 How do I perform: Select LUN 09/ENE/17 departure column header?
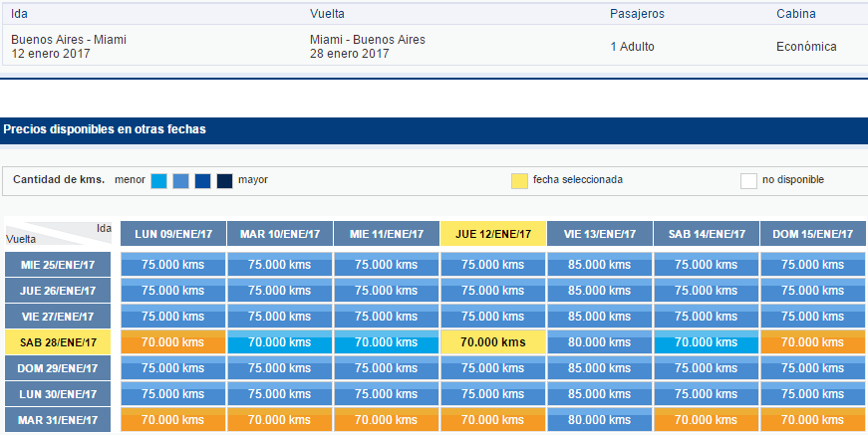point(173,234)
